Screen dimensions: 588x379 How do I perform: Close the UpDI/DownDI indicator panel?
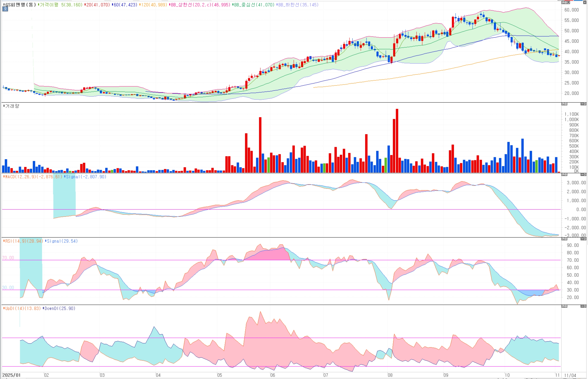click(x=585, y=306)
